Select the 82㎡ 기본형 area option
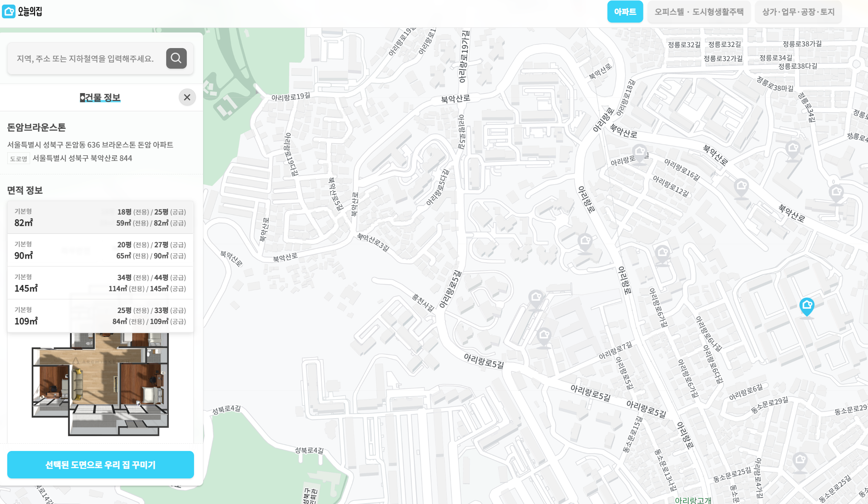868x504 pixels. [100, 217]
